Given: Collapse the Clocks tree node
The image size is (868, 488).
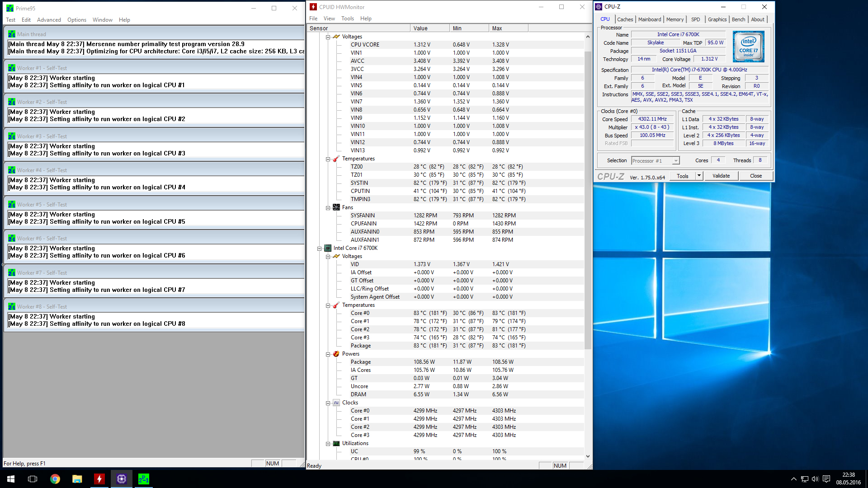Looking at the screenshot, I should (328, 403).
